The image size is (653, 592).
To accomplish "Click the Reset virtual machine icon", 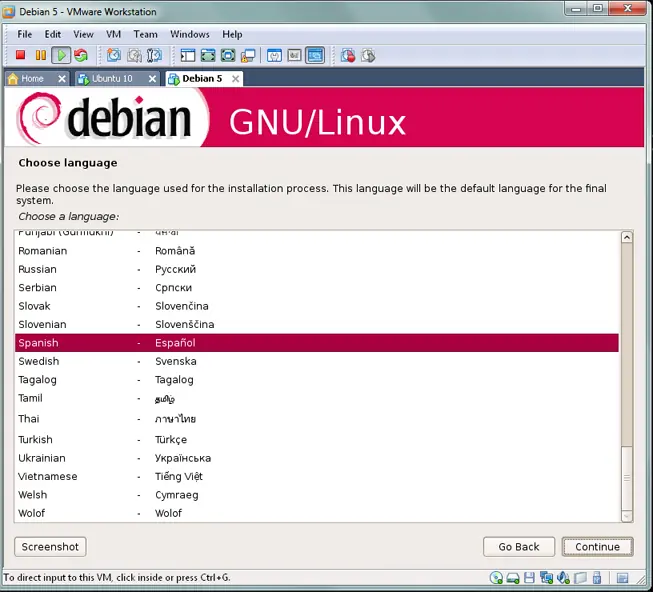I will coord(81,55).
